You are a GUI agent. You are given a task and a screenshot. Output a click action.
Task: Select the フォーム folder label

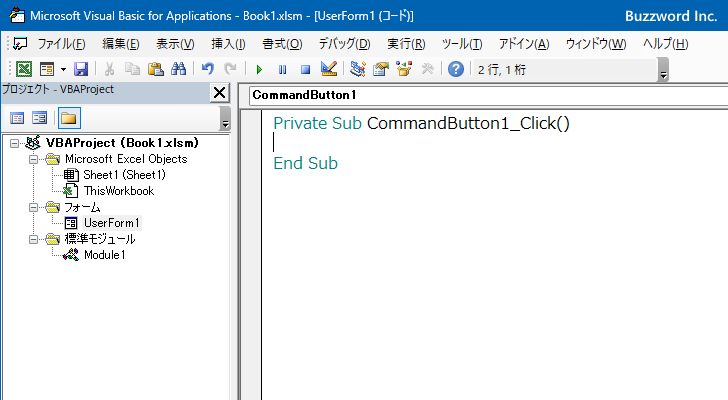tap(82, 207)
